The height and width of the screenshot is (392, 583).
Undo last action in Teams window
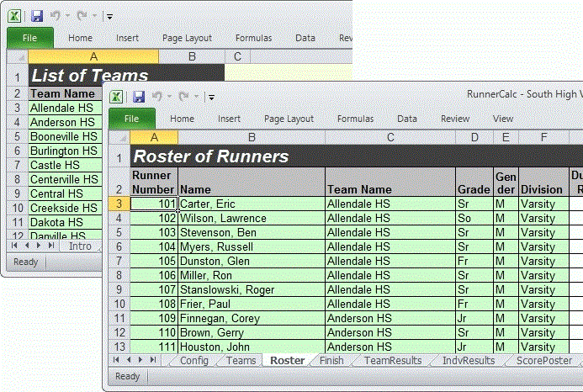tap(56, 16)
